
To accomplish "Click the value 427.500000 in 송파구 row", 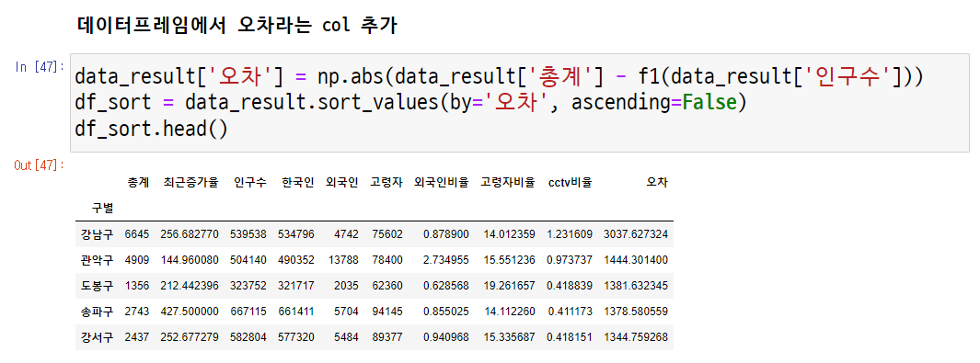I will point(190,311).
